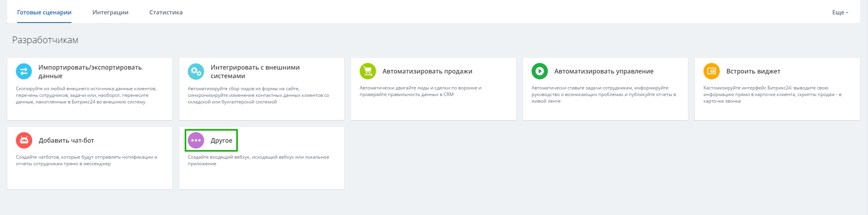The width and height of the screenshot is (868, 215).
Task: Open Автоматизировать управление card title
Action: click(604, 71)
